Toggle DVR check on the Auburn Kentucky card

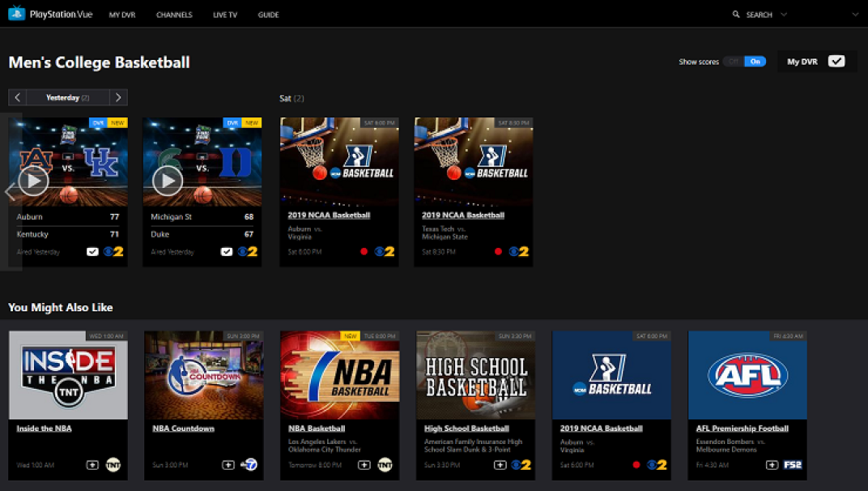click(92, 252)
